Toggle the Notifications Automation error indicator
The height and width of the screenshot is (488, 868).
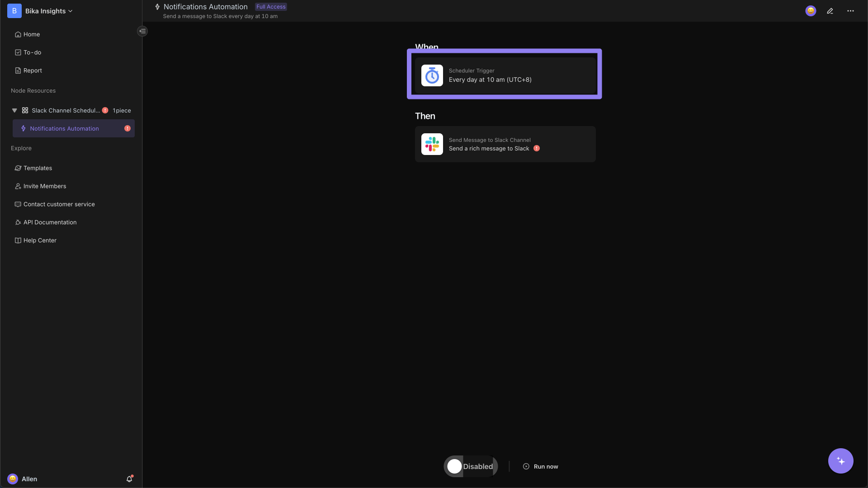127,128
